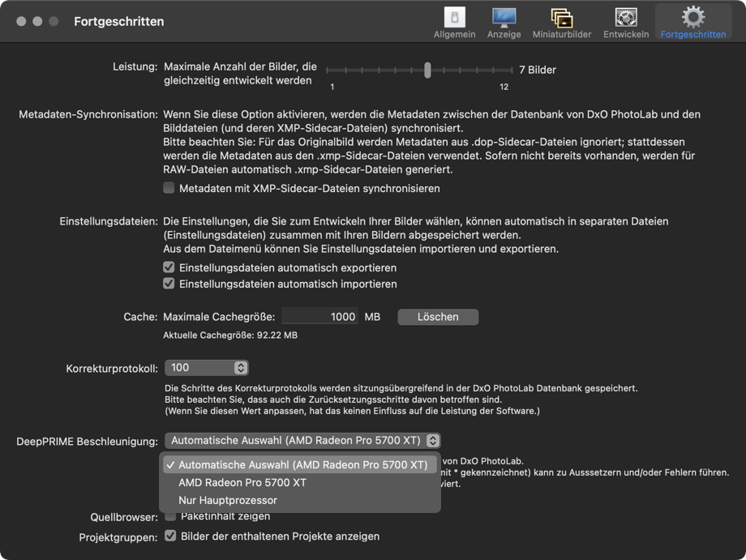The width and height of the screenshot is (746, 560).
Task: Enable Metadaten mit XMP-Sidecar-Dateien synchronisieren
Action: [x=169, y=188]
